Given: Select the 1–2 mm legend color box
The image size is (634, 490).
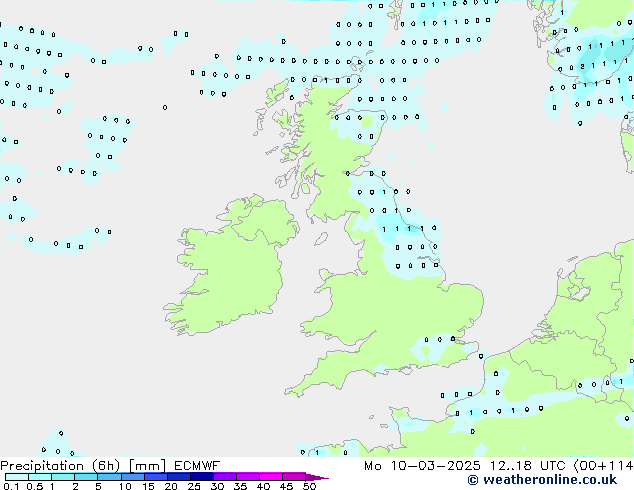Looking at the screenshot, I should (x=63, y=477).
